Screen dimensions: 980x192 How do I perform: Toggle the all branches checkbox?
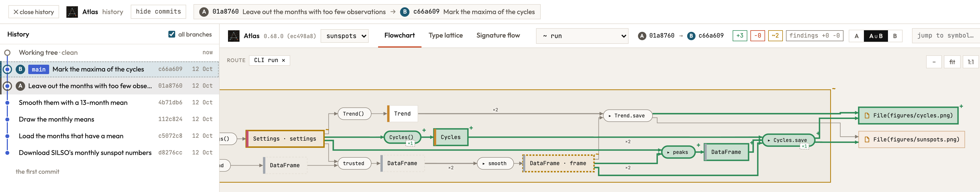coord(172,34)
